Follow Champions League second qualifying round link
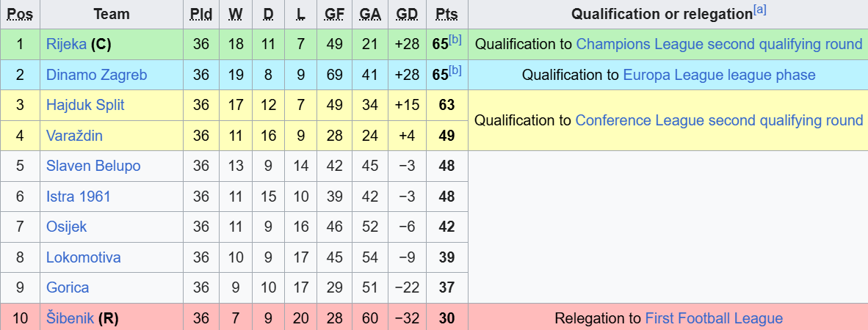This screenshot has width=868, height=330. coord(719,44)
